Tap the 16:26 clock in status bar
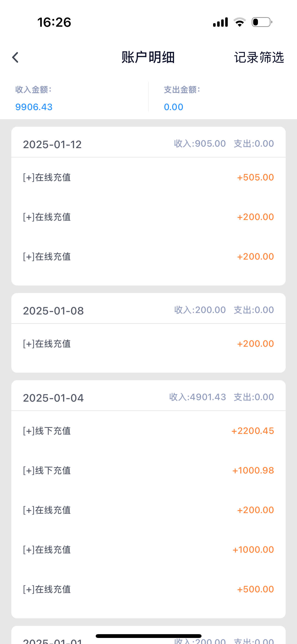Viewport: 297px width, 644px height. [x=54, y=22]
